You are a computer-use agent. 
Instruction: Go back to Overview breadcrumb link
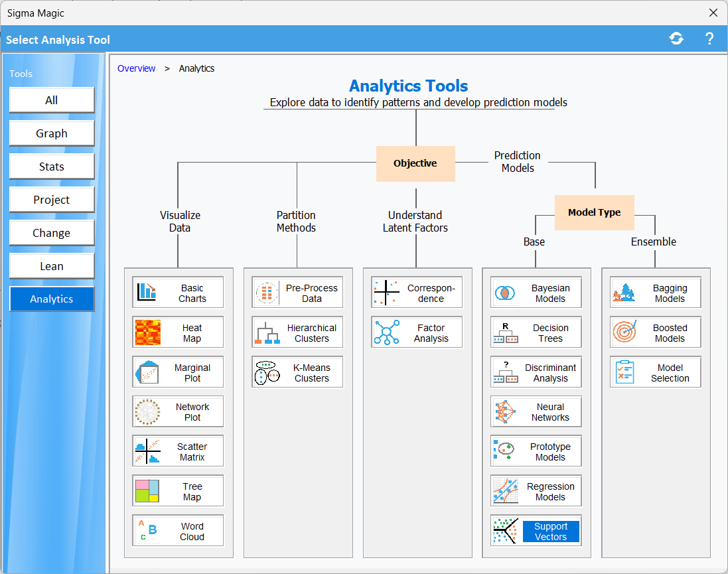coord(136,68)
